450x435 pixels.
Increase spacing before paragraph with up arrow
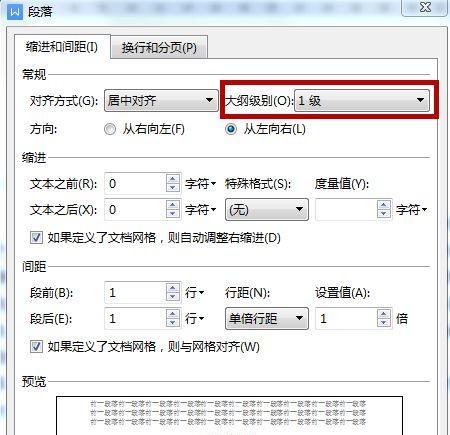(172, 288)
